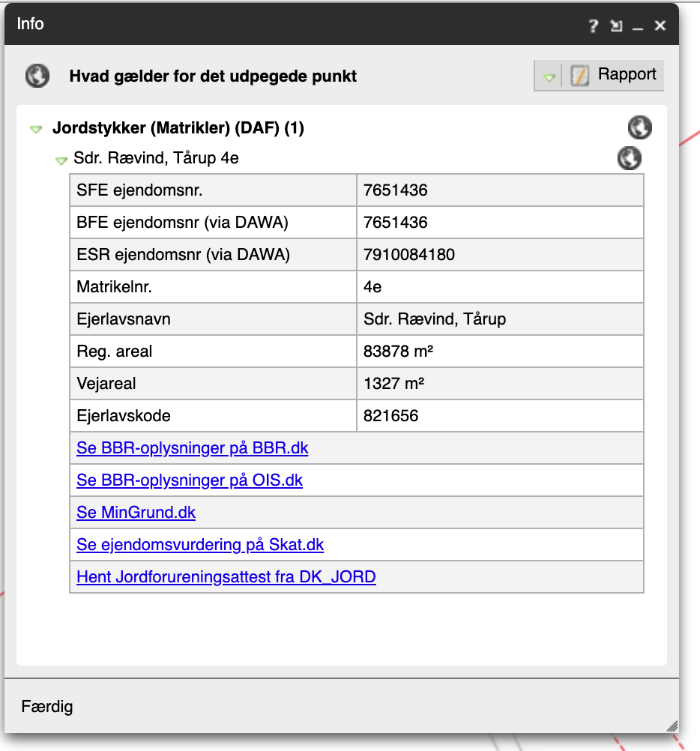This screenshot has height=751, width=700.
Task: Click the help question mark icon in title bar
Action: coord(593,26)
